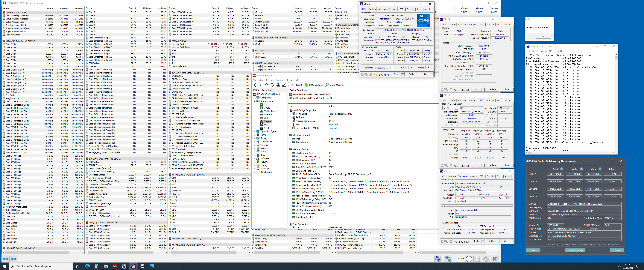The width and height of the screenshot is (644, 270).
Task: Click Start Benchmark in AIDA64 benchmark
Action: pos(575,250)
